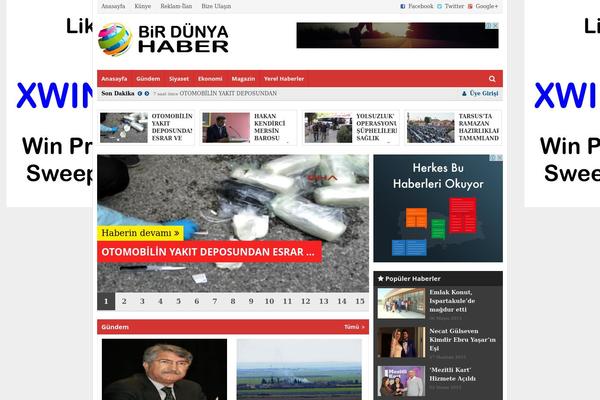Viewport: 600px width, 400px height.
Task: Open 'Mezitli Kart' Hizmete Açıldı article
Action: click(452, 374)
